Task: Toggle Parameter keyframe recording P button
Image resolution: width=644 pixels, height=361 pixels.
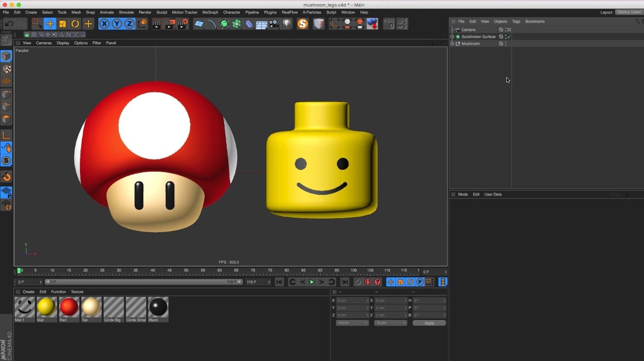Action: (x=420, y=282)
